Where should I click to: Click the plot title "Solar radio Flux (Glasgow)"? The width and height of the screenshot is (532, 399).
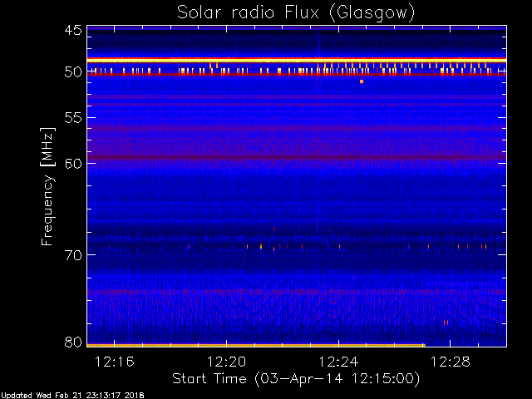296,13
